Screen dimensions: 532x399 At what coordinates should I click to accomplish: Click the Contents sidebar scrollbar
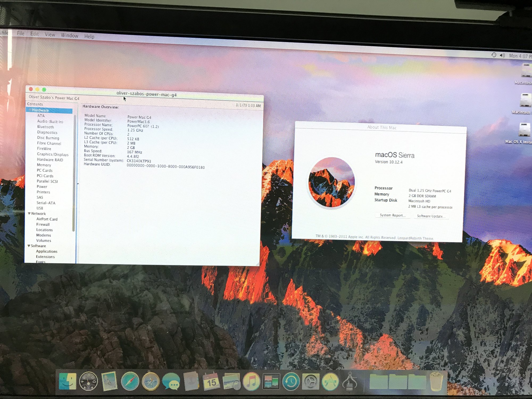[x=74, y=173]
